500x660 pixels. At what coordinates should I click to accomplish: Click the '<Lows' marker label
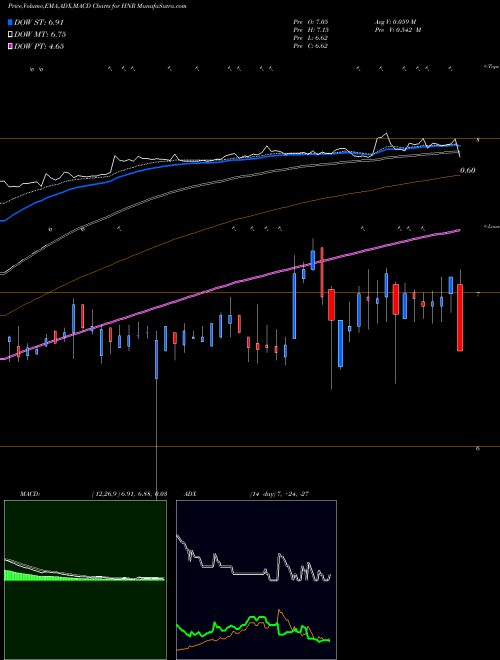point(491,226)
